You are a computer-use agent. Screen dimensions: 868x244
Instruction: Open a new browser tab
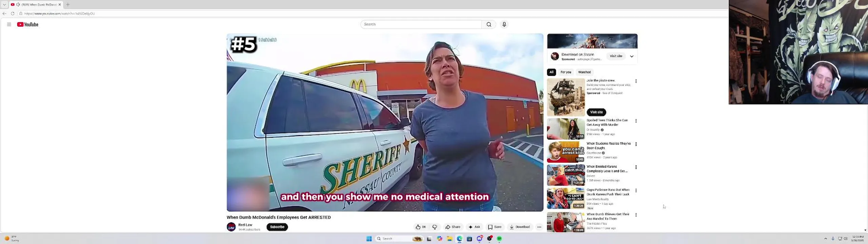pyautogui.click(x=68, y=4)
